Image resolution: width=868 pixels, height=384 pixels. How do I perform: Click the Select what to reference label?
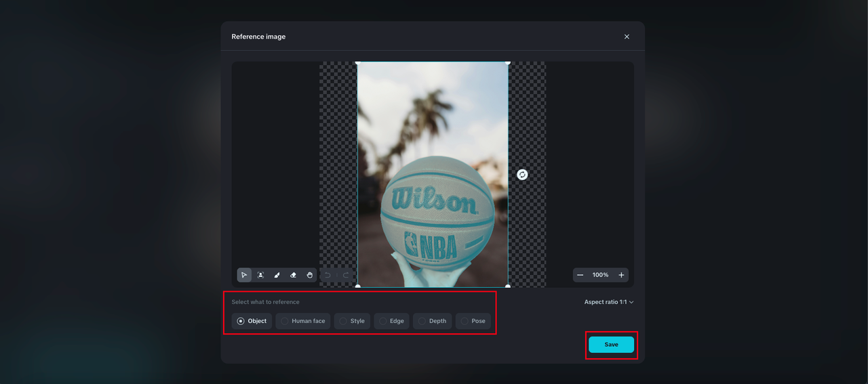[x=265, y=302]
